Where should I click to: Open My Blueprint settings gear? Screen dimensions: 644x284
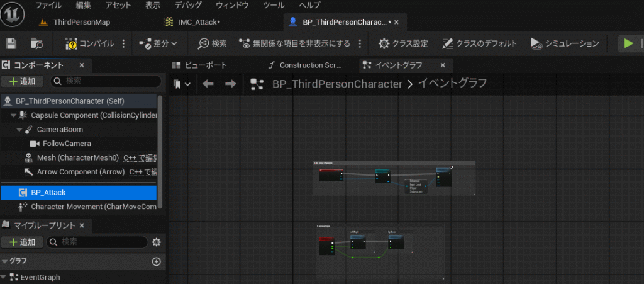point(156,242)
